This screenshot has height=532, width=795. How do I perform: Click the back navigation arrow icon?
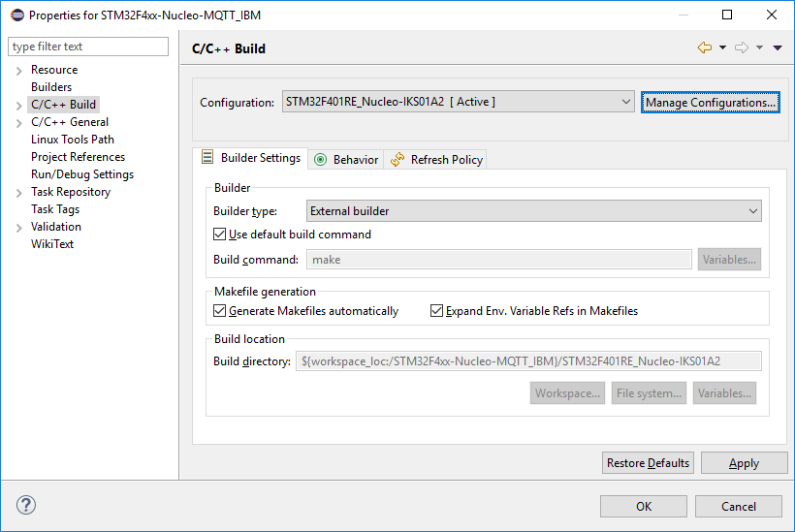[705, 47]
